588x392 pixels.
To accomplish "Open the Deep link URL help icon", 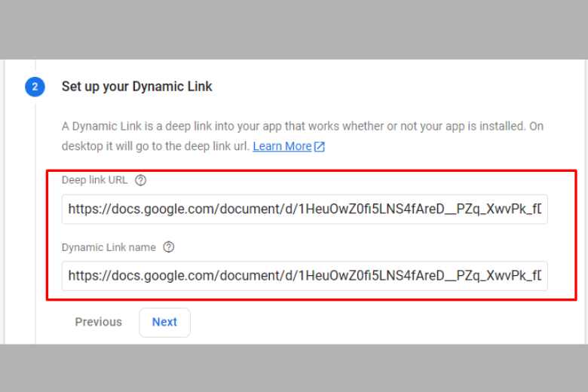I will pos(140,180).
